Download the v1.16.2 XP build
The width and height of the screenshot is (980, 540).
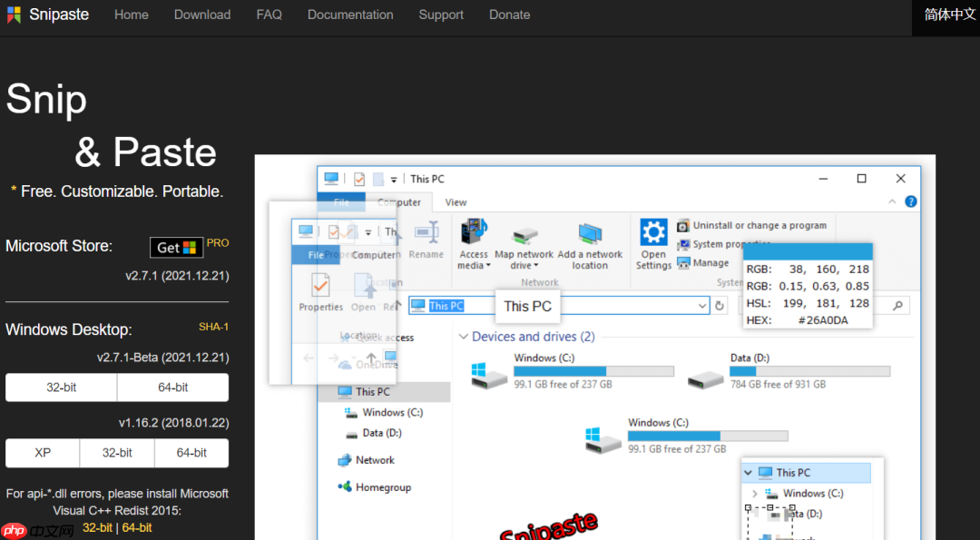pos(43,453)
